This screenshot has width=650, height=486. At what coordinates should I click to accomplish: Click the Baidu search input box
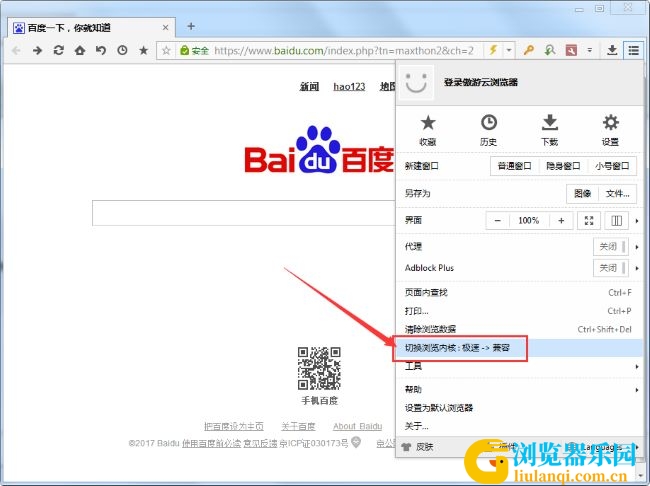pyautogui.click(x=244, y=213)
